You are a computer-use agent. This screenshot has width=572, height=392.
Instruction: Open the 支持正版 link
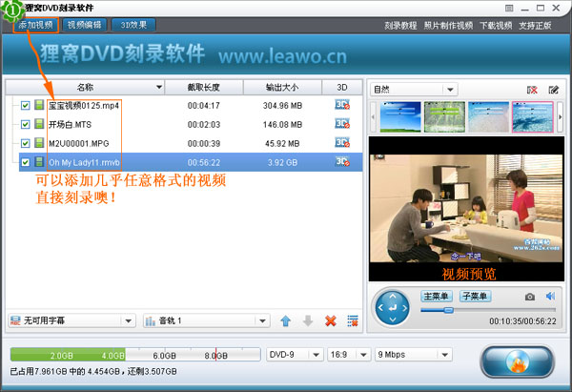coord(535,26)
